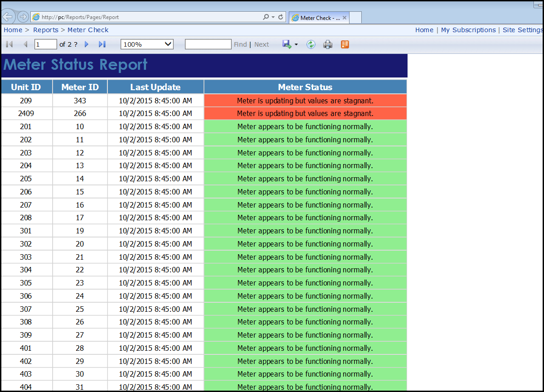Open the Reports breadcrumb link

(x=46, y=30)
